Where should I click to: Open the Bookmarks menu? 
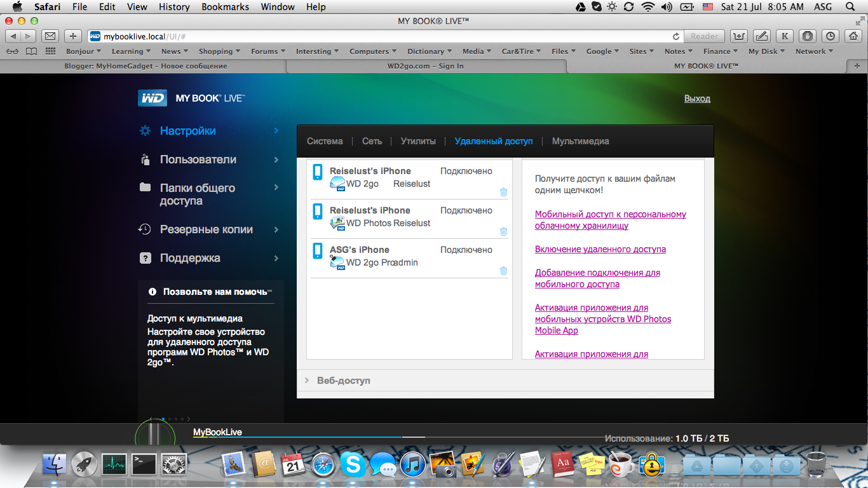click(x=225, y=7)
